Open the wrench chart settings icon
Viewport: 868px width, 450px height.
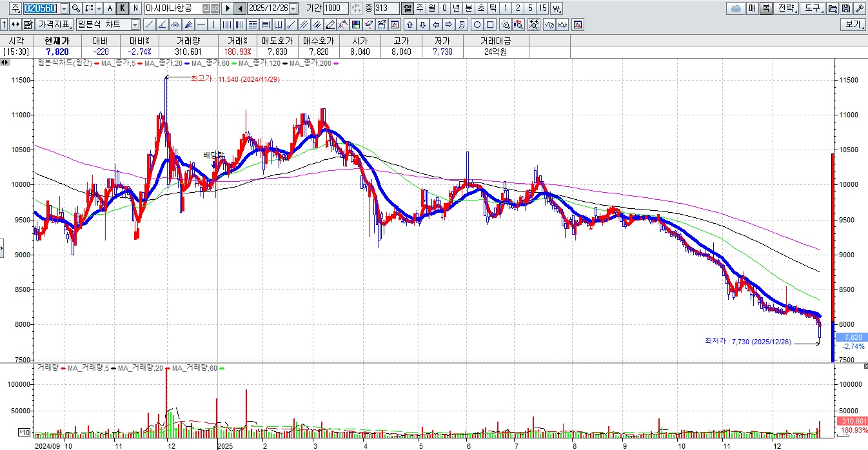[859, 8]
